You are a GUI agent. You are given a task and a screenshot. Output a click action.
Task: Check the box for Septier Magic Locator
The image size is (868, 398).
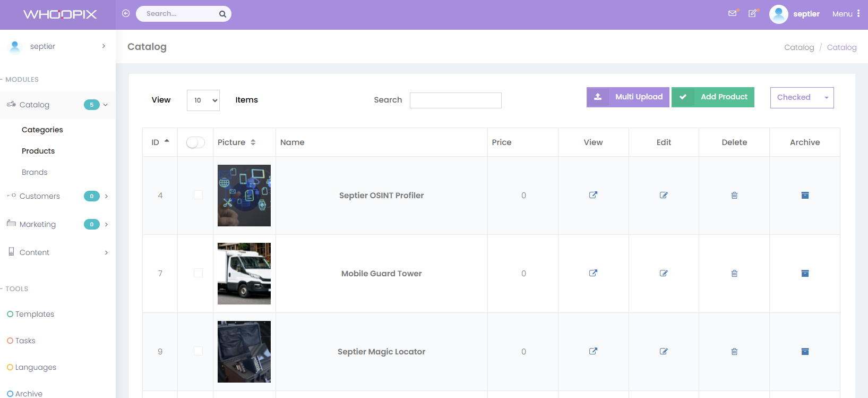(x=198, y=351)
